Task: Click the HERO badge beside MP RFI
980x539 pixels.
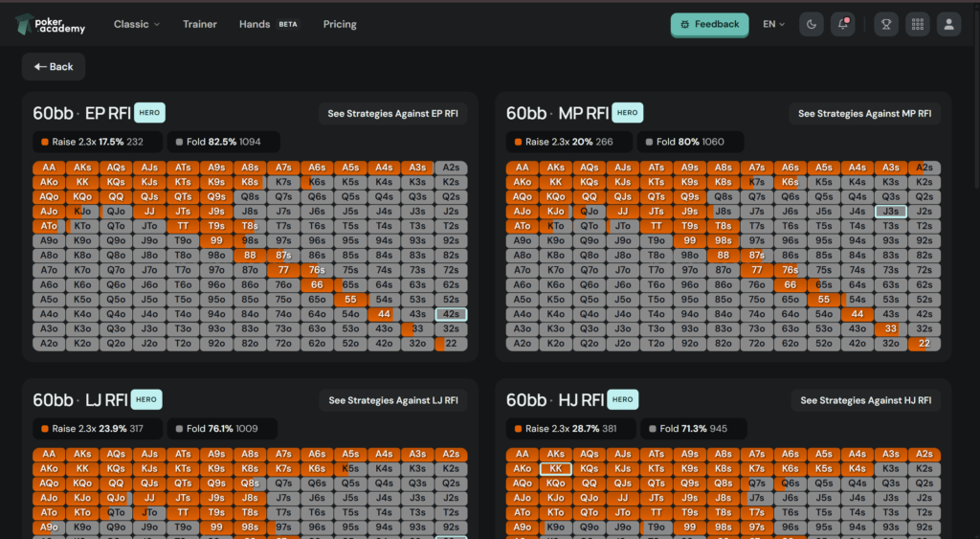Action: [x=627, y=113]
